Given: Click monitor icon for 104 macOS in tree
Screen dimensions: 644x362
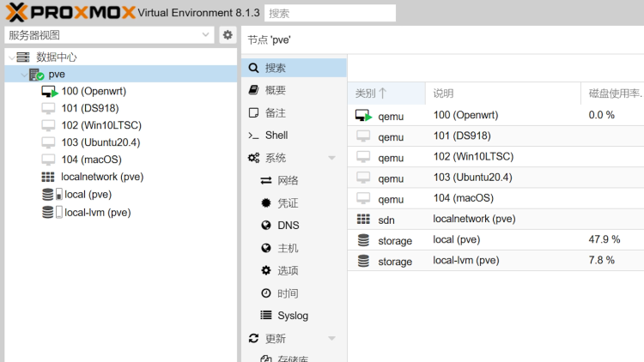Looking at the screenshot, I should (48, 160).
